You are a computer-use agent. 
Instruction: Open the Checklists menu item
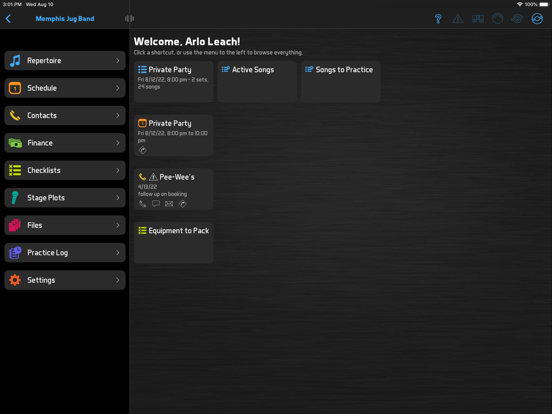(65, 170)
